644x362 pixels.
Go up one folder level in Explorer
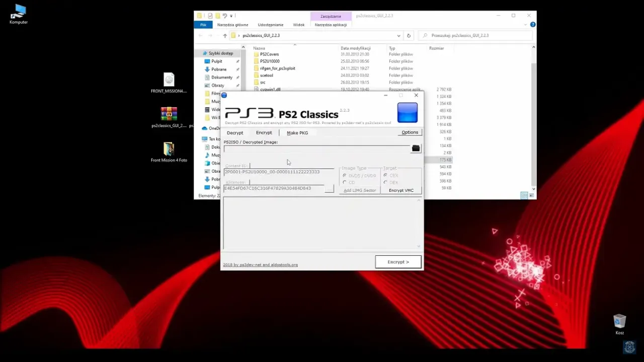pos(225,36)
